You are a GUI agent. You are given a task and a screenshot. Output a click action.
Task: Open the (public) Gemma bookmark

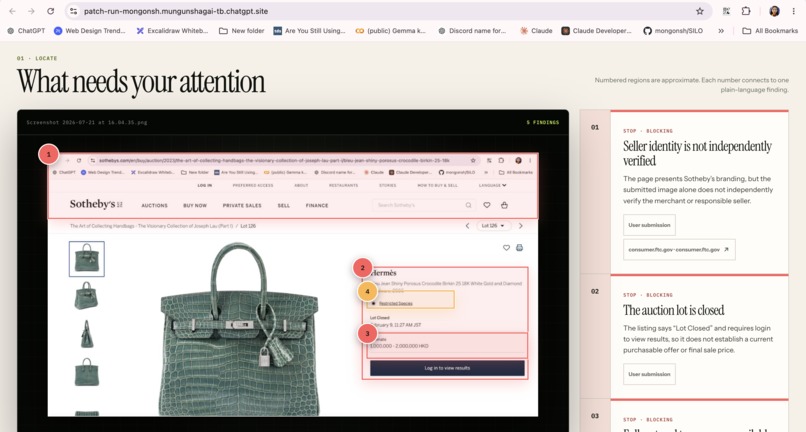tap(391, 31)
